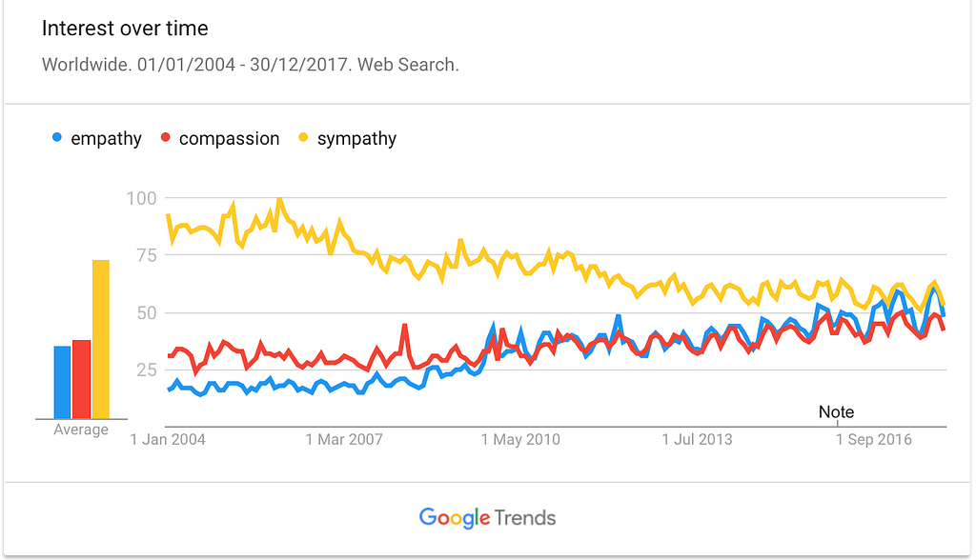Click the 1 Mar 2007 axis label

343,439
